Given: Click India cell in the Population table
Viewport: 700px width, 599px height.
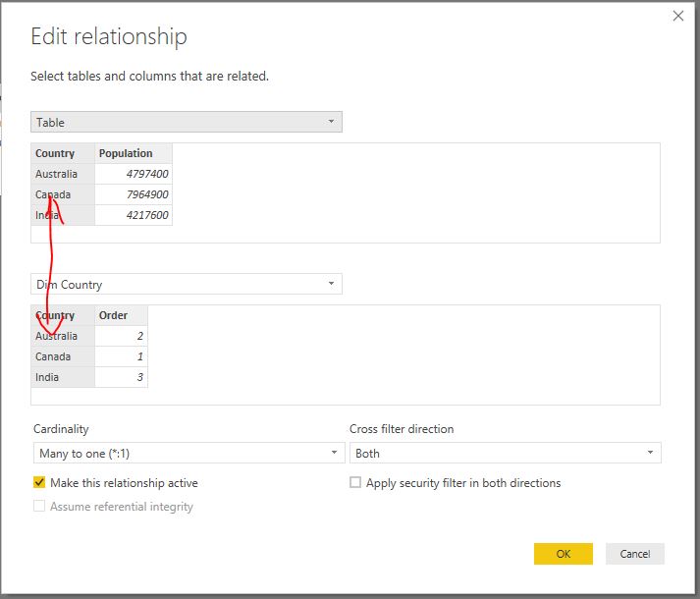Looking at the screenshot, I should [63, 215].
